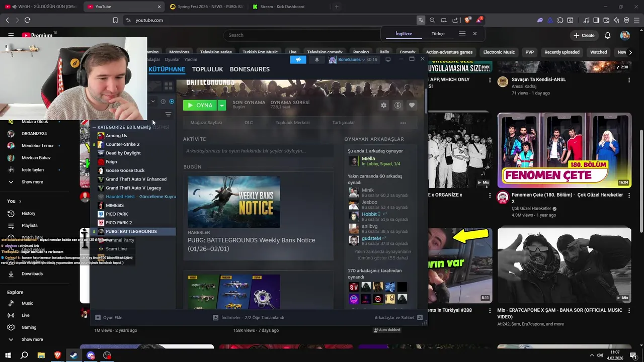The image size is (644, 362).
Task: Expand Show more under Explore section
Action: coord(32,339)
